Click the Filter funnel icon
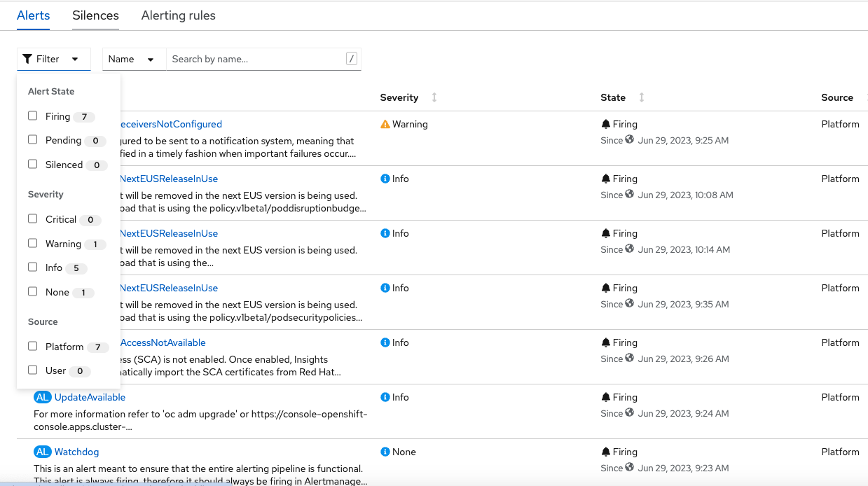 pyautogui.click(x=28, y=59)
